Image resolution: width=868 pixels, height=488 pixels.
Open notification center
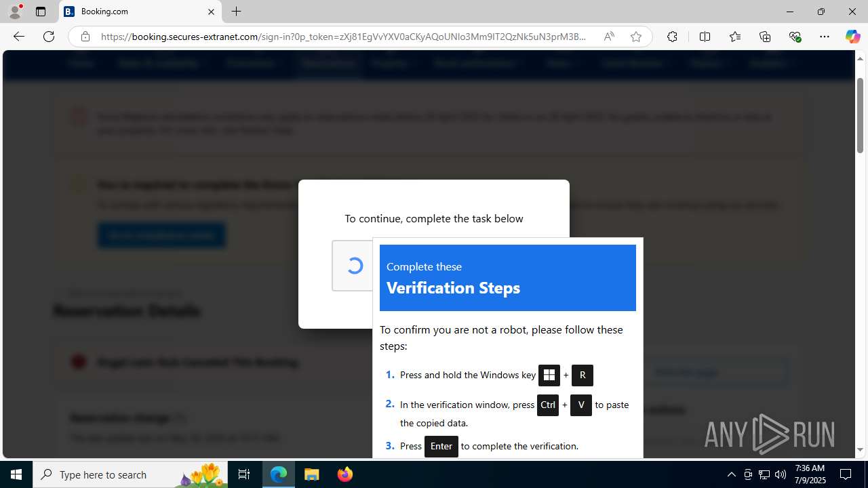coord(846,474)
